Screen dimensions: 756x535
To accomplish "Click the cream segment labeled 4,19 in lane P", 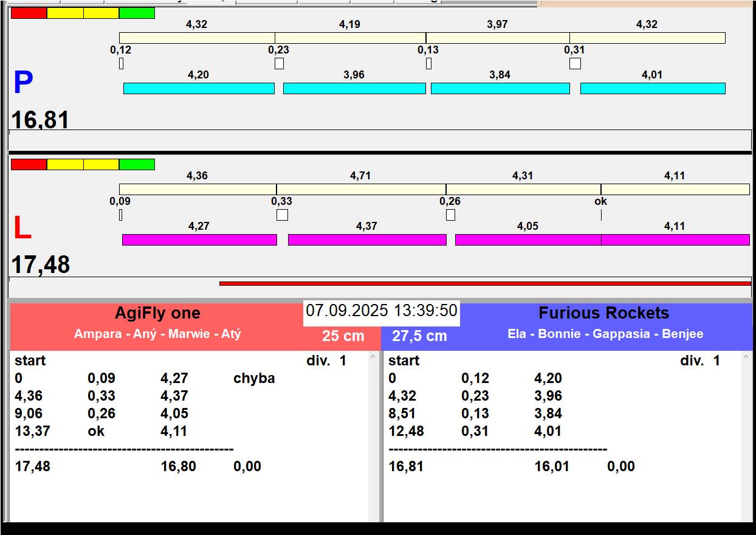I will point(350,38).
